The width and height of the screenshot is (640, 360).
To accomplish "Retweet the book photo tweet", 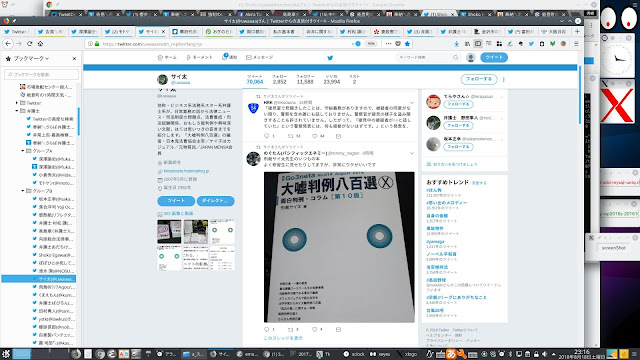I will pyautogui.click(x=291, y=329).
